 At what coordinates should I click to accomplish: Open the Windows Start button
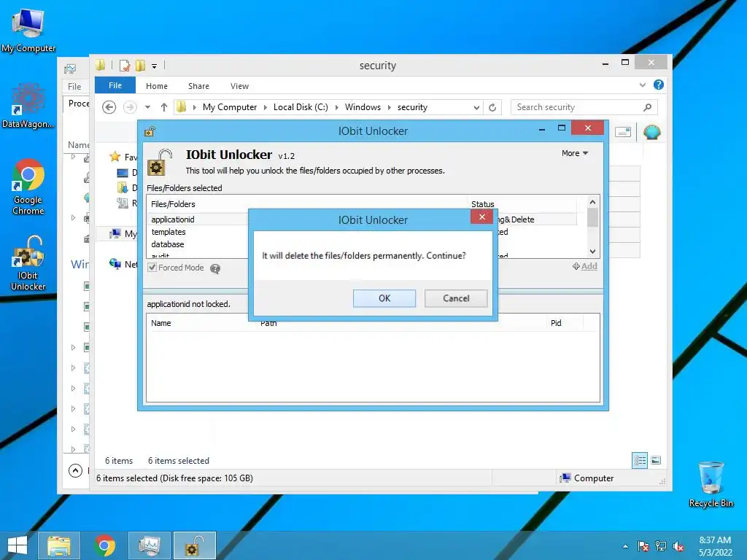(x=18, y=545)
